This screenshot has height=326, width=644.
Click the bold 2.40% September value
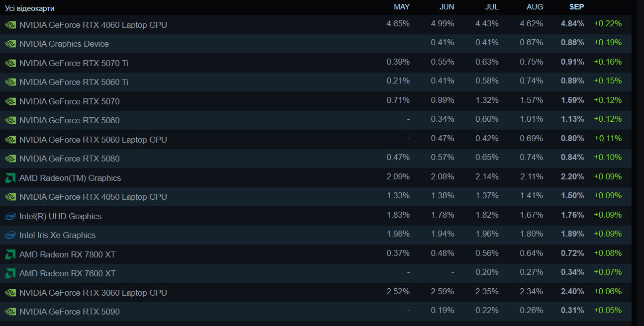[572, 291]
